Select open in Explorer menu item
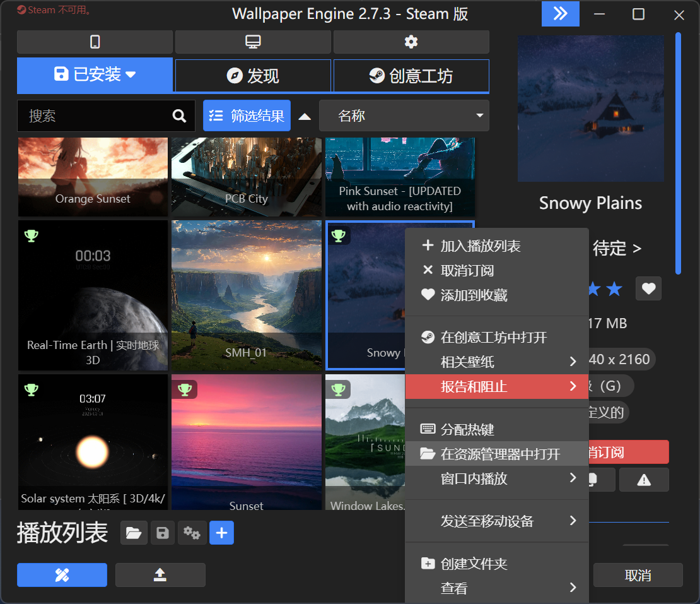The width and height of the screenshot is (700, 604). [x=497, y=454]
